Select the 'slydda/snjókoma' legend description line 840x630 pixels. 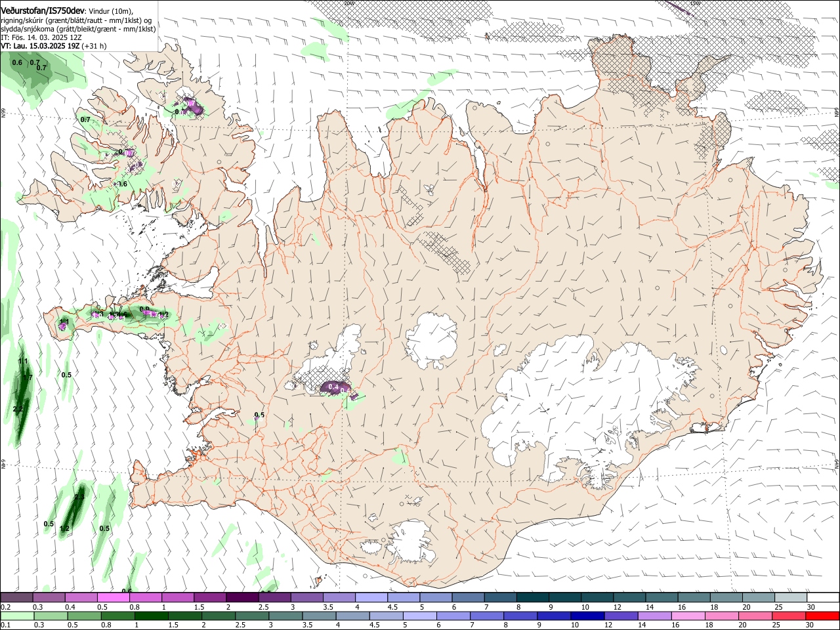coord(78,29)
